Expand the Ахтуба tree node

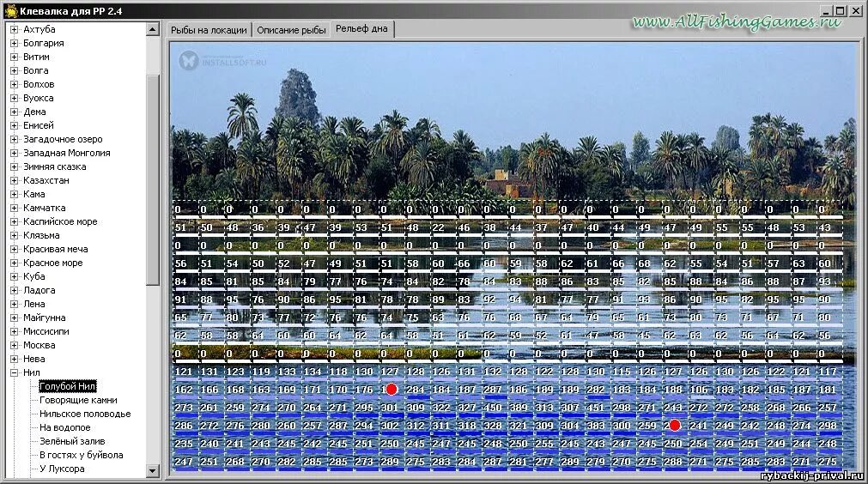pyautogui.click(x=14, y=29)
